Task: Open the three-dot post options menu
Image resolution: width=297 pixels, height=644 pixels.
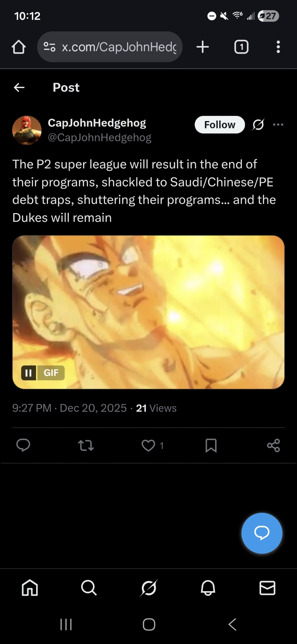Action: (x=278, y=125)
